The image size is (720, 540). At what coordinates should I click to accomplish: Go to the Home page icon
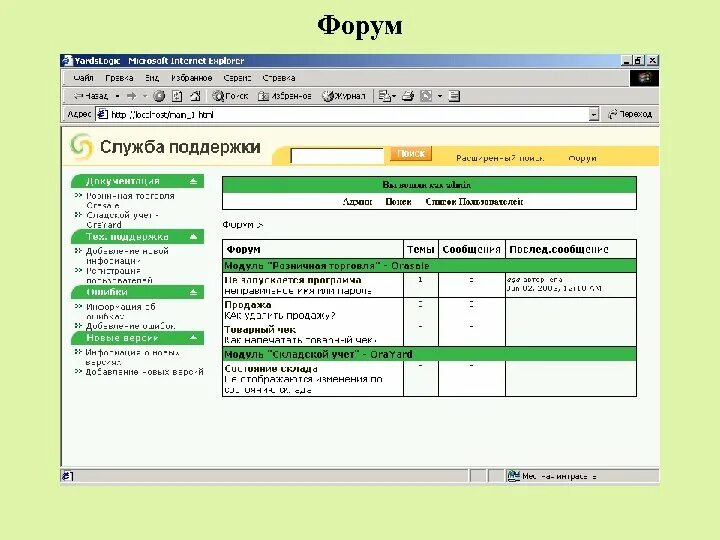(x=195, y=96)
